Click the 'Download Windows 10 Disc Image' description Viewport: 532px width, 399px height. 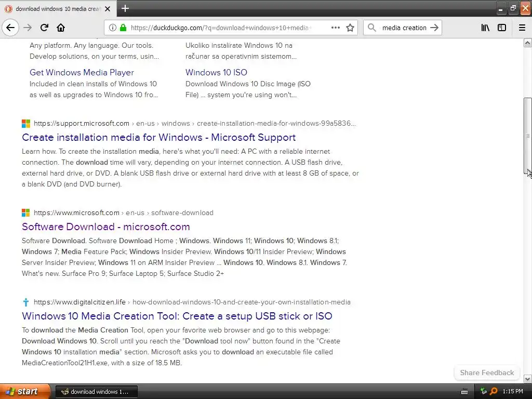coord(248,89)
